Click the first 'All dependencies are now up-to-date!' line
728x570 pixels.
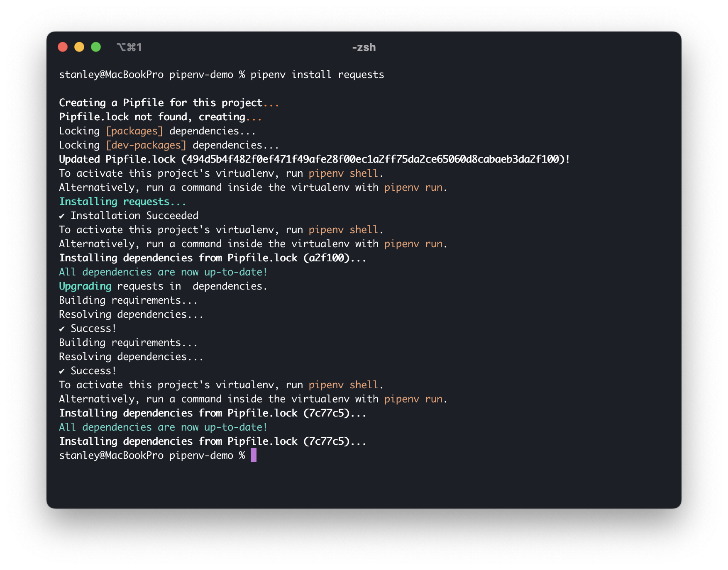click(163, 272)
